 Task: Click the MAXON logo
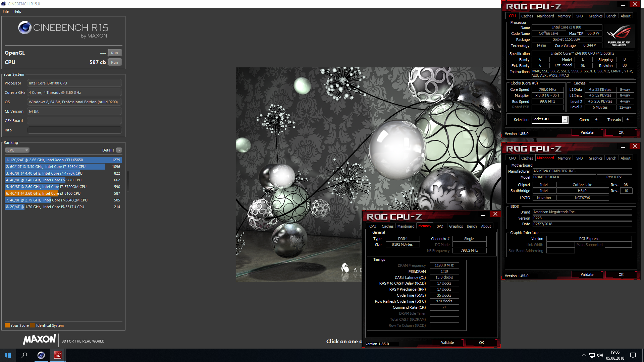(x=39, y=340)
